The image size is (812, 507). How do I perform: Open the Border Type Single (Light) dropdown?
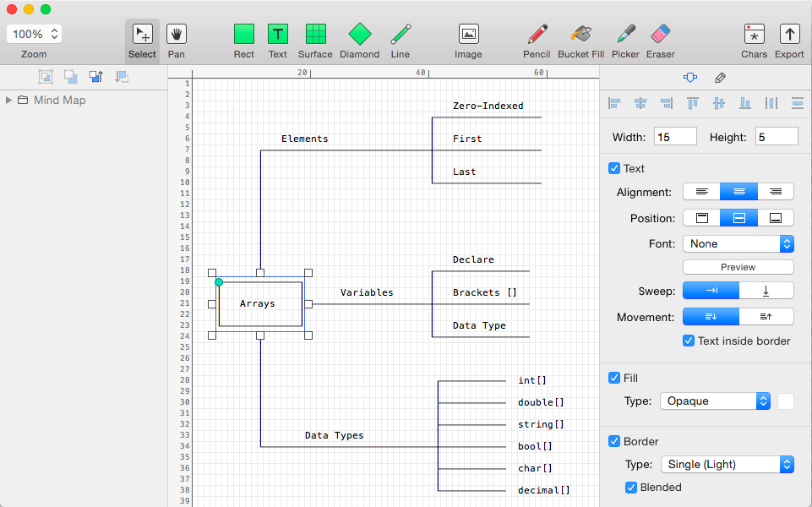click(727, 465)
